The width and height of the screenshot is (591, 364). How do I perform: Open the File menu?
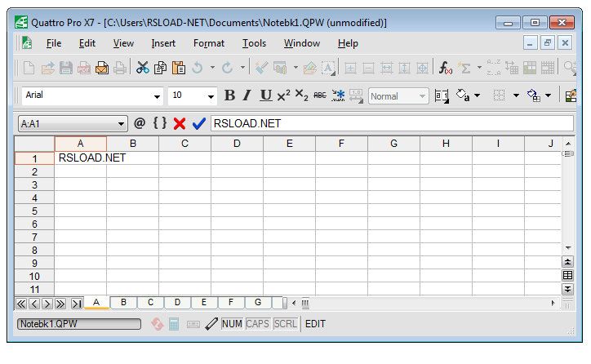54,44
